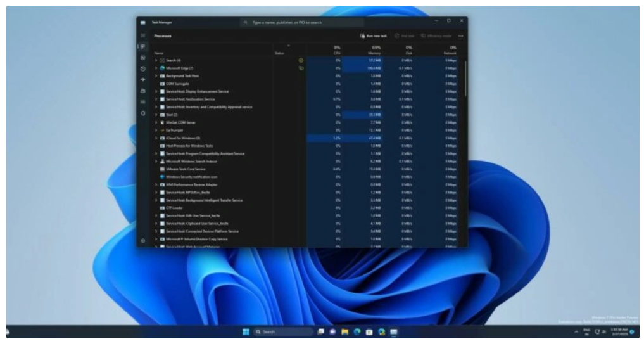Viewport: 644px width, 346px height.
Task: Open Task Manager Settings gear icon
Action: point(143,241)
